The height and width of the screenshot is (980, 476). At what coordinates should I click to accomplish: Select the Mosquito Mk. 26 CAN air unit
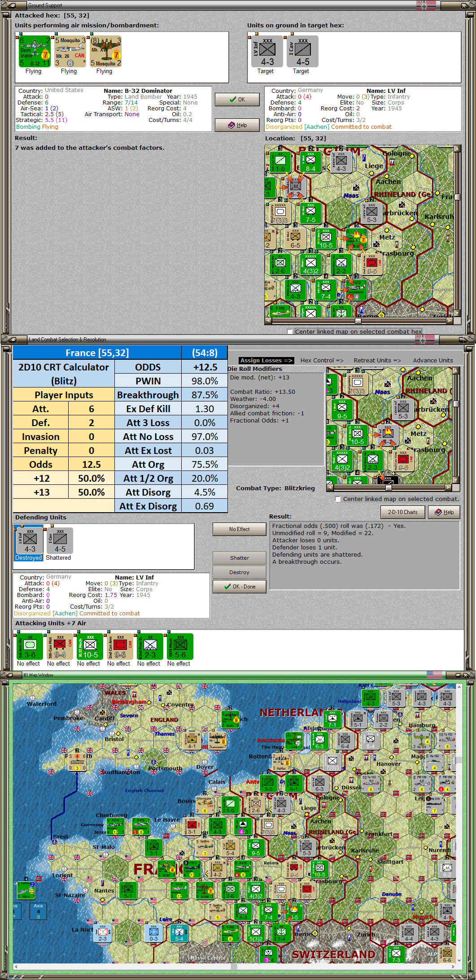pyautogui.click(x=70, y=52)
